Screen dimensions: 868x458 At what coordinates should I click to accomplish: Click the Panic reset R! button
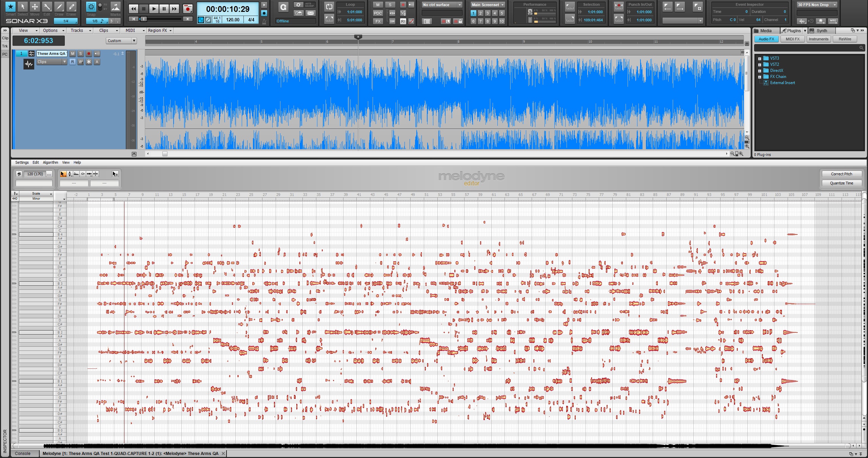[403, 21]
